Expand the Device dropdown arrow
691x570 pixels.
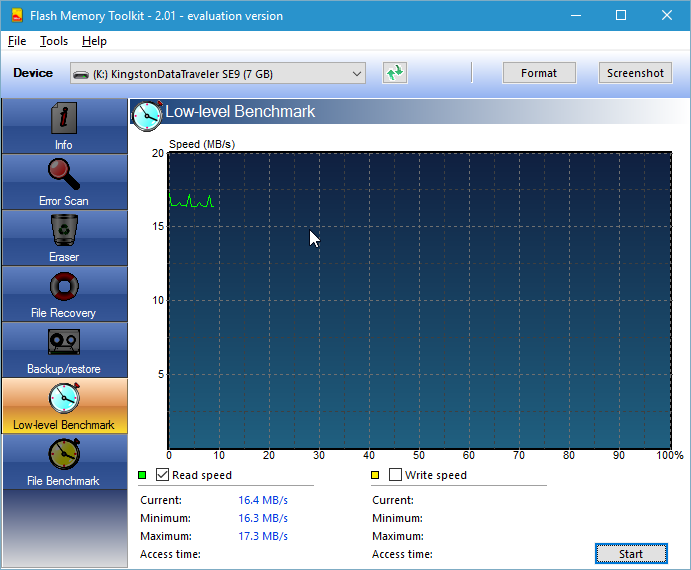point(357,74)
